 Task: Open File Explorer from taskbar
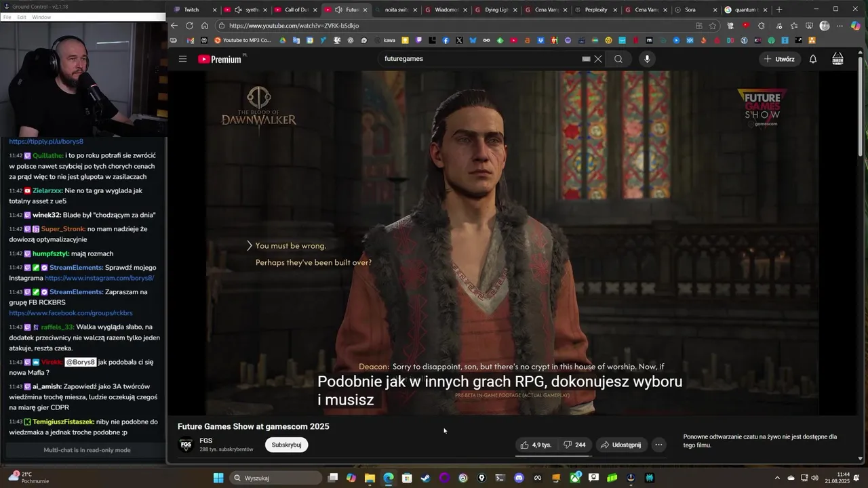point(370,478)
